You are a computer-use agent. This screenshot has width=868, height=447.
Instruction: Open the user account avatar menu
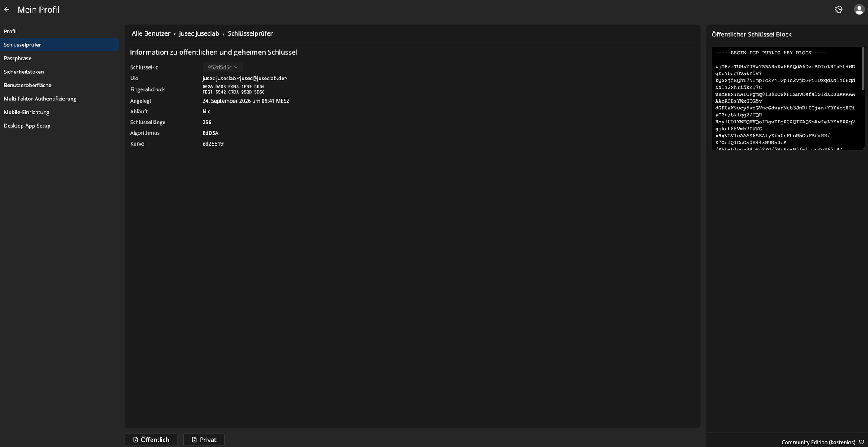[859, 10]
